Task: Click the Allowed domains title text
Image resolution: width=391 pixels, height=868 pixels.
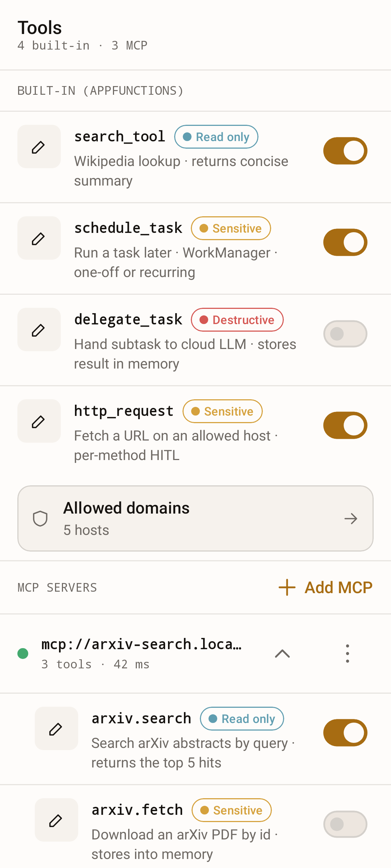Action: [x=126, y=508]
